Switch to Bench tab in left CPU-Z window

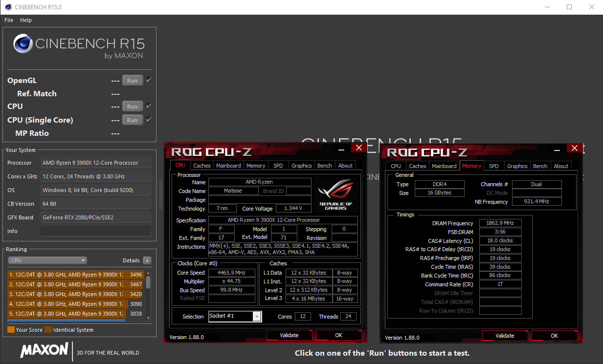325,166
